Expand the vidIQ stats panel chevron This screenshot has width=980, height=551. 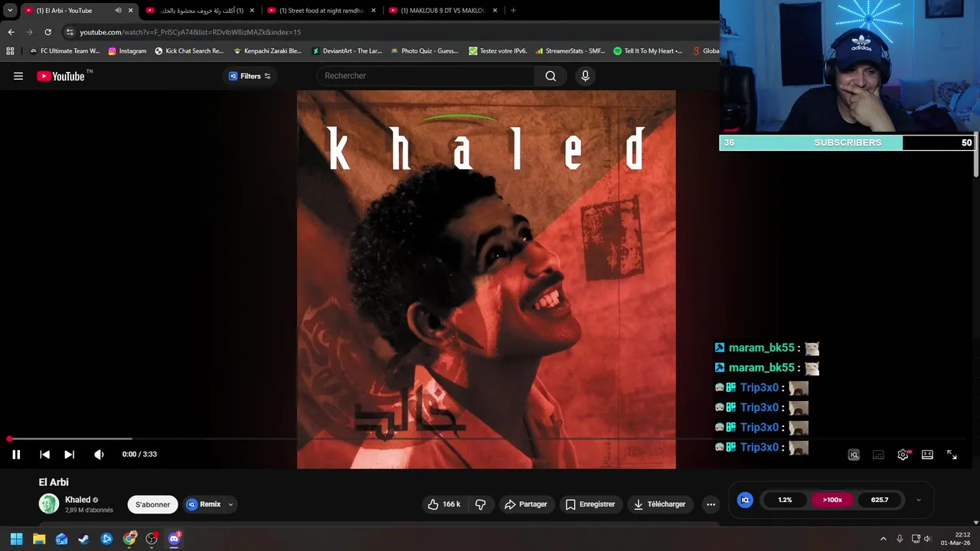[x=919, y=500]
